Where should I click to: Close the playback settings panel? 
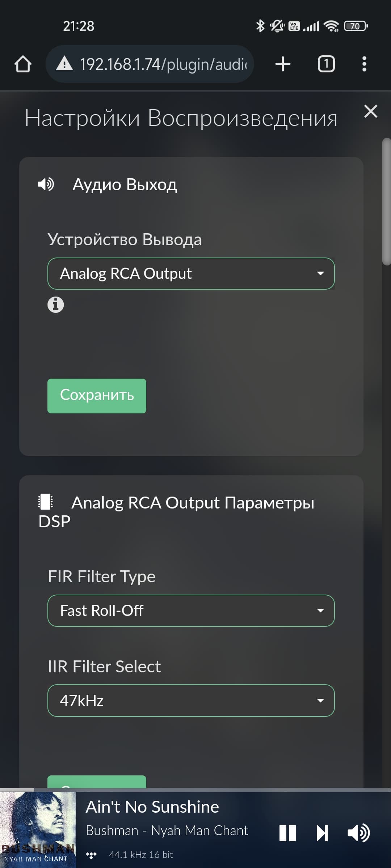tap(371, 111)
